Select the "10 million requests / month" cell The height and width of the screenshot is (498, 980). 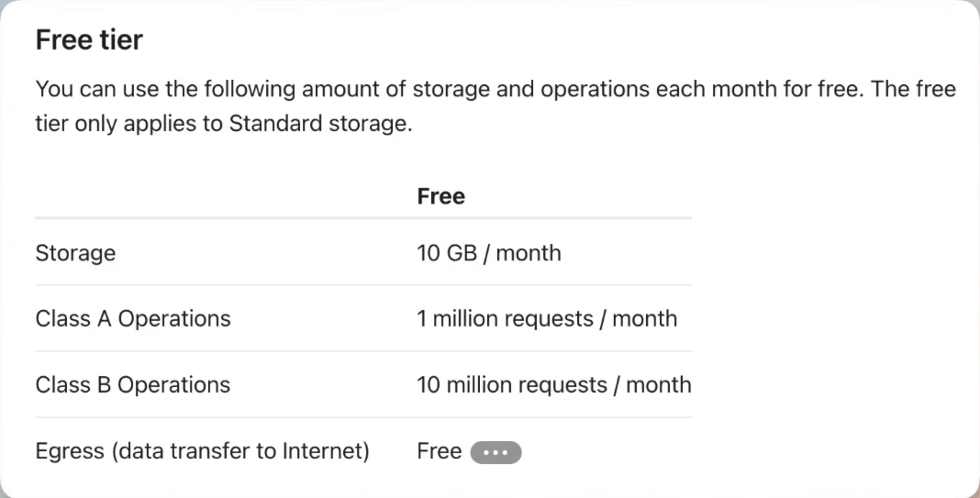pos(553,385)
